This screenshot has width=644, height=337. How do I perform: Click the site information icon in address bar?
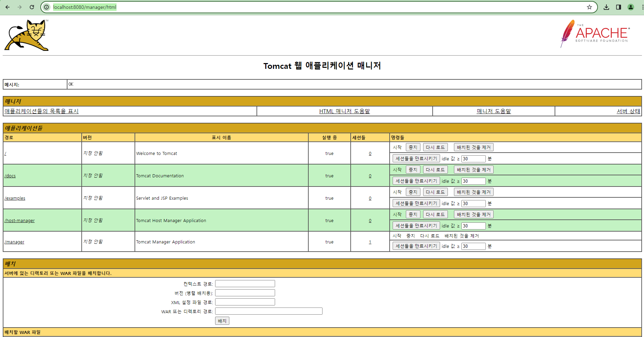click(47, 7)
